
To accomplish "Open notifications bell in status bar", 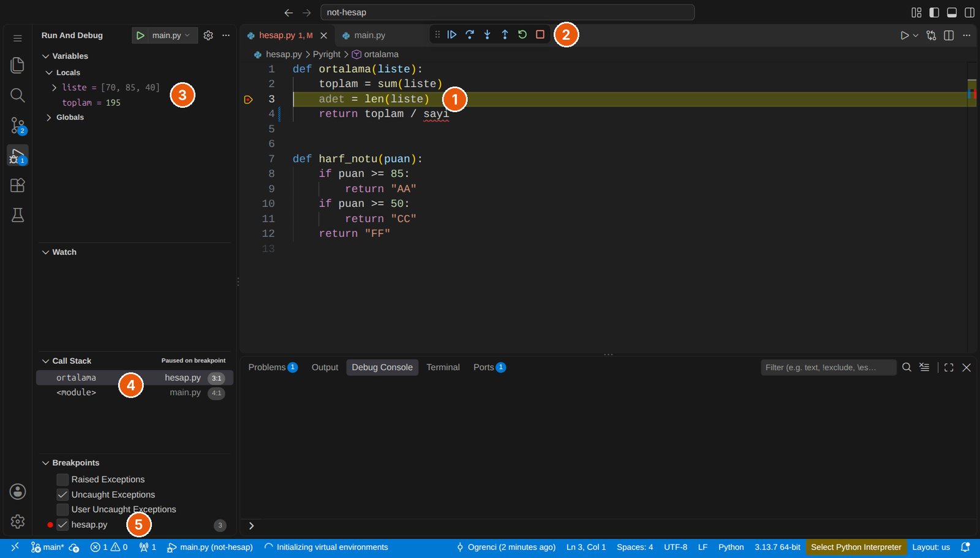I will tap(965, 548).
